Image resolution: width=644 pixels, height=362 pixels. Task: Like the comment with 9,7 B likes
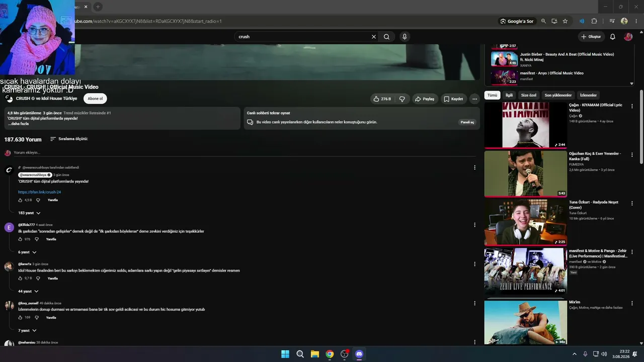(x=21, y=279)
